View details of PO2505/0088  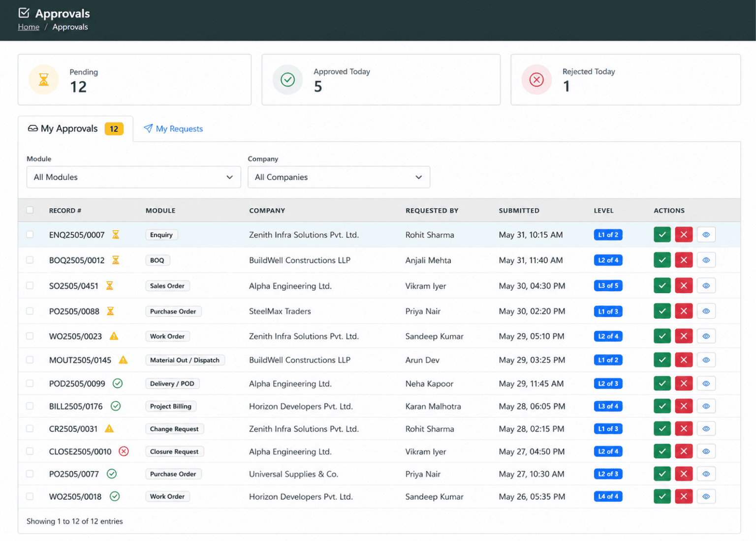click(706, 311)
